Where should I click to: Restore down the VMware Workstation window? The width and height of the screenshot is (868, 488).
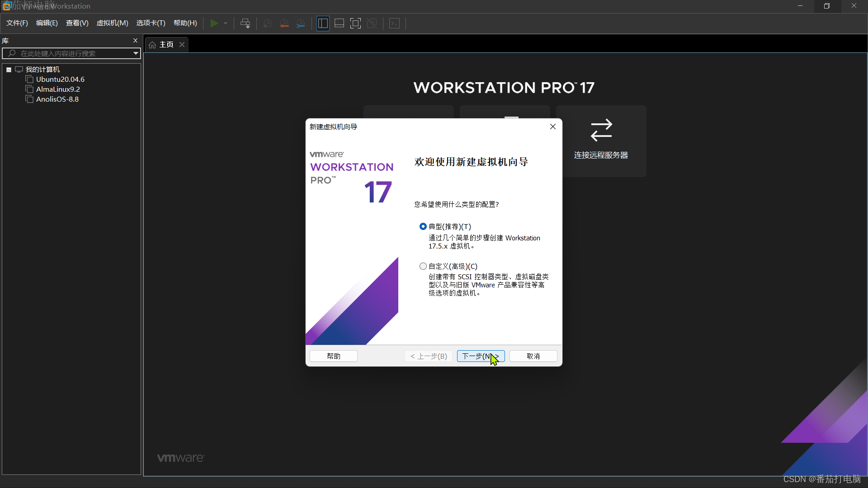click(827, 6)
